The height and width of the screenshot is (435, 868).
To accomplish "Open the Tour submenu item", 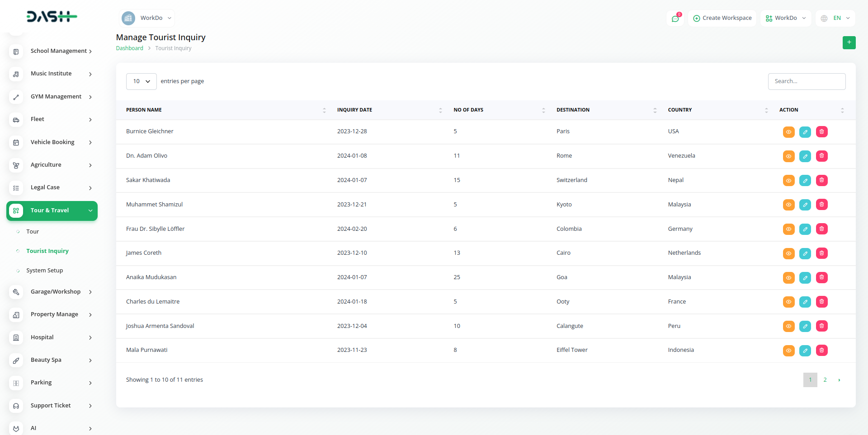I will pyautogui.click(x=33, y=232).
